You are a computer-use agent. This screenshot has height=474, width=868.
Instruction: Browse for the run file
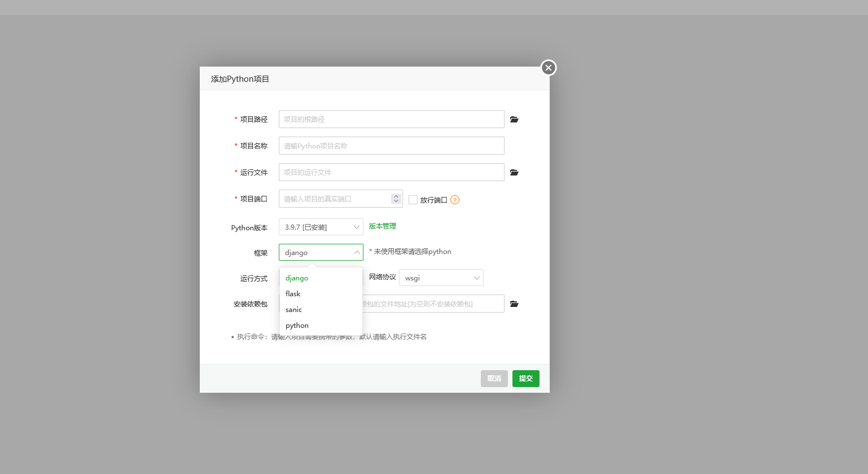tap(514, 173)
